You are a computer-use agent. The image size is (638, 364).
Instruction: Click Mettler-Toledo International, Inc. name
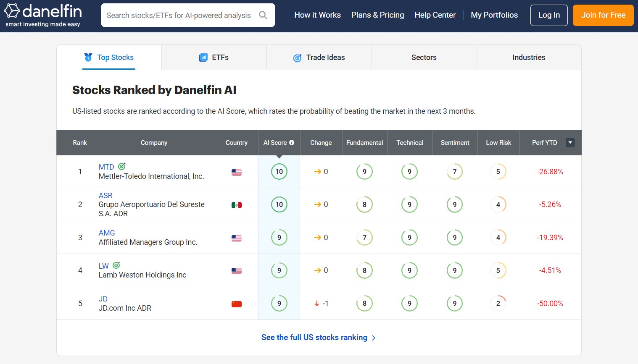tap(151, 176)
